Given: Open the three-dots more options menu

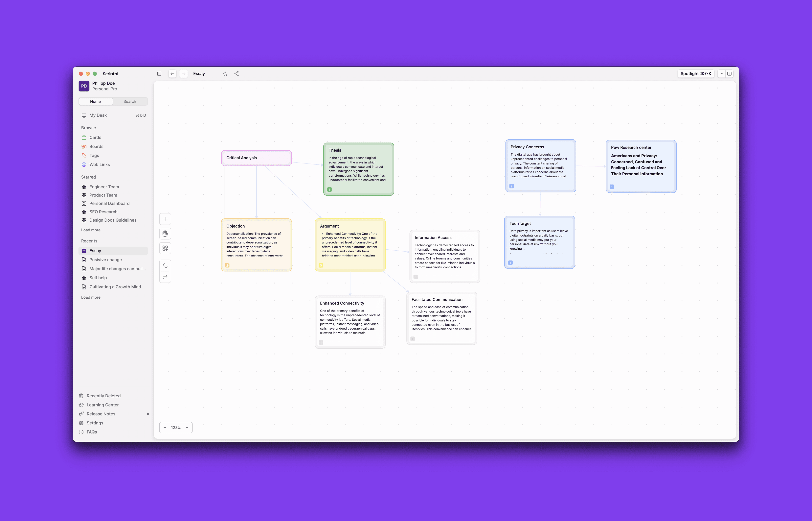Looking at the screenshot, I should coord(721,74).
